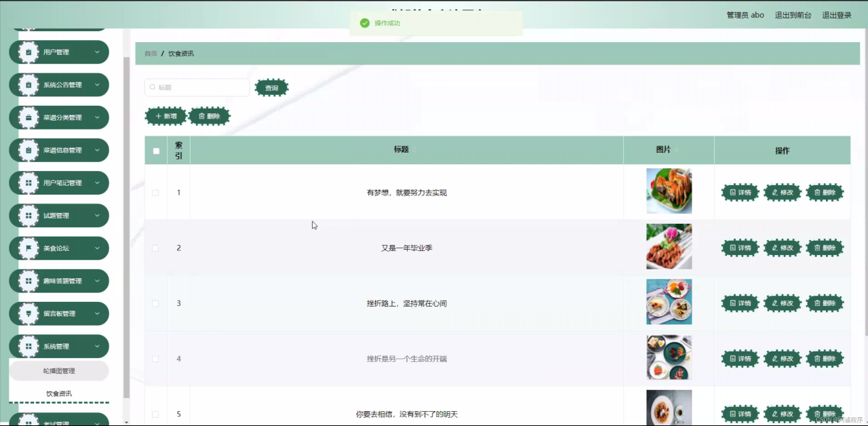Check the checkbox for row 1
Image resolution: width=868 pixels, height=426 pixels.
[155, 193]
